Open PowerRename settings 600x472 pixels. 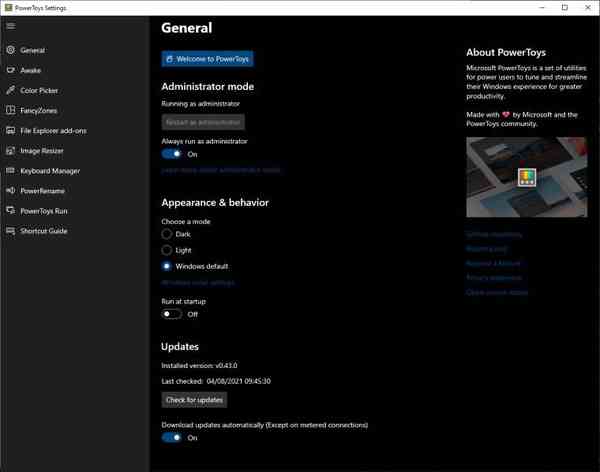pyautogui.click(x=43, y=191)
